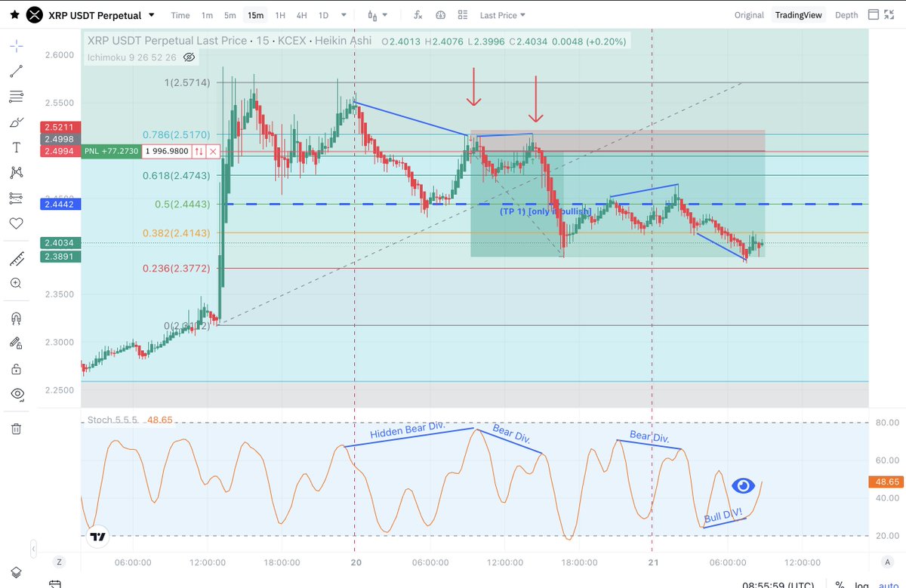Open the candlestick chart type dropdown
The image size is (906, 588).
[x=377, y=15]
